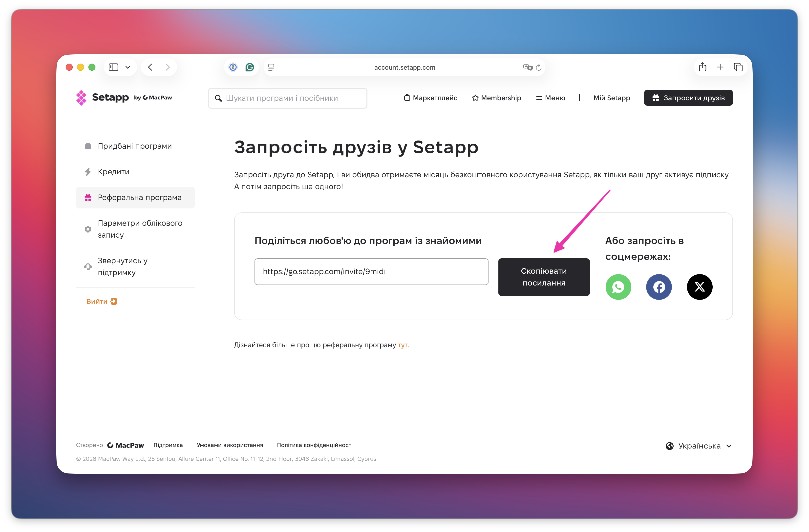The image size is (809, 532).
Task: Click Вийти to log out
Action: (101, 301)
